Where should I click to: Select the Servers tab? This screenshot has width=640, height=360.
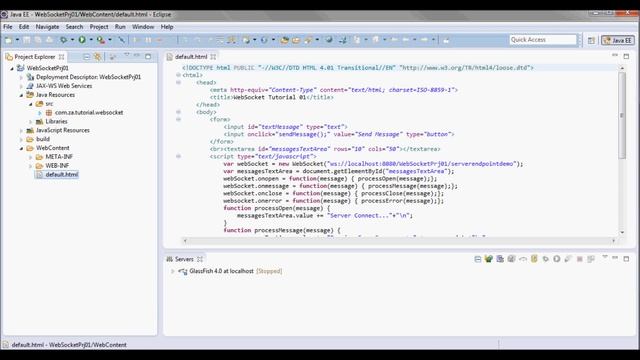184,259
